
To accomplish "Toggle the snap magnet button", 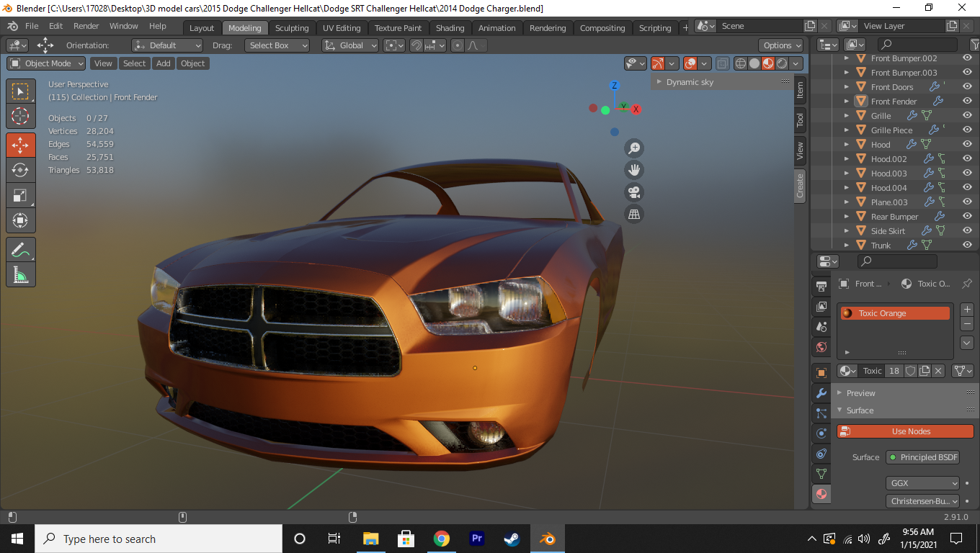I will 416,45.
